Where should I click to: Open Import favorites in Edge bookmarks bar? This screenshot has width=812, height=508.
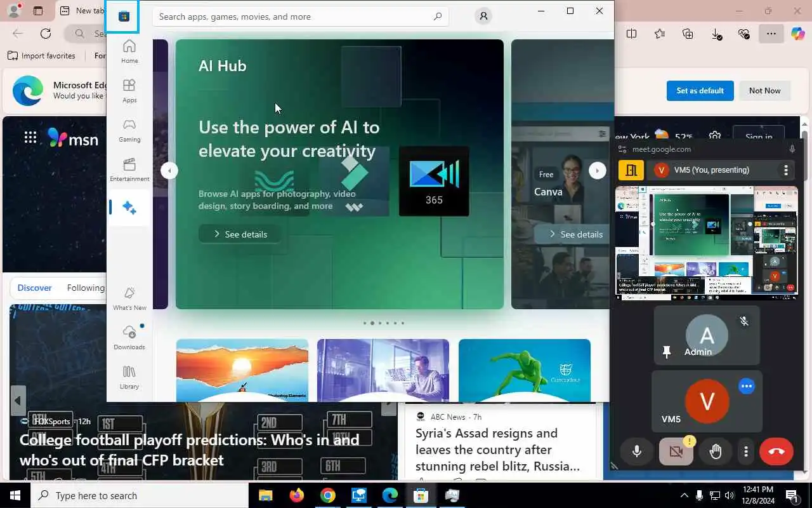point(41,56)
